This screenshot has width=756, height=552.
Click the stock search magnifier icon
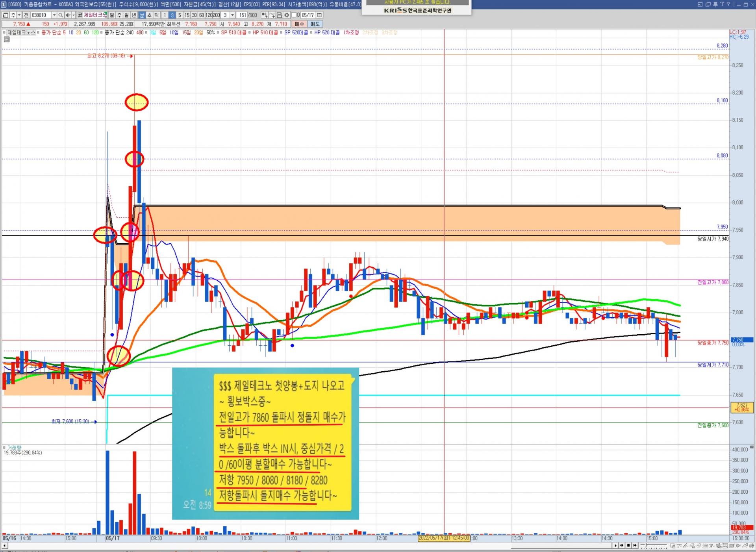60,15
